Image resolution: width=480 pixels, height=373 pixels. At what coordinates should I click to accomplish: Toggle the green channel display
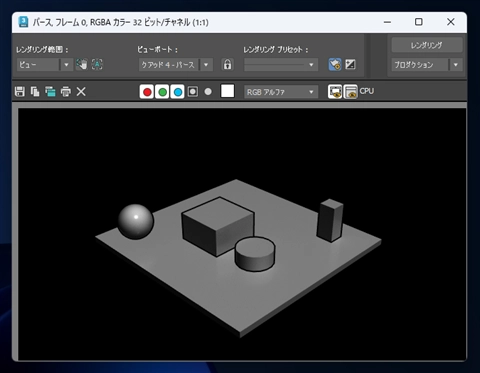click(x=162, y=92)
